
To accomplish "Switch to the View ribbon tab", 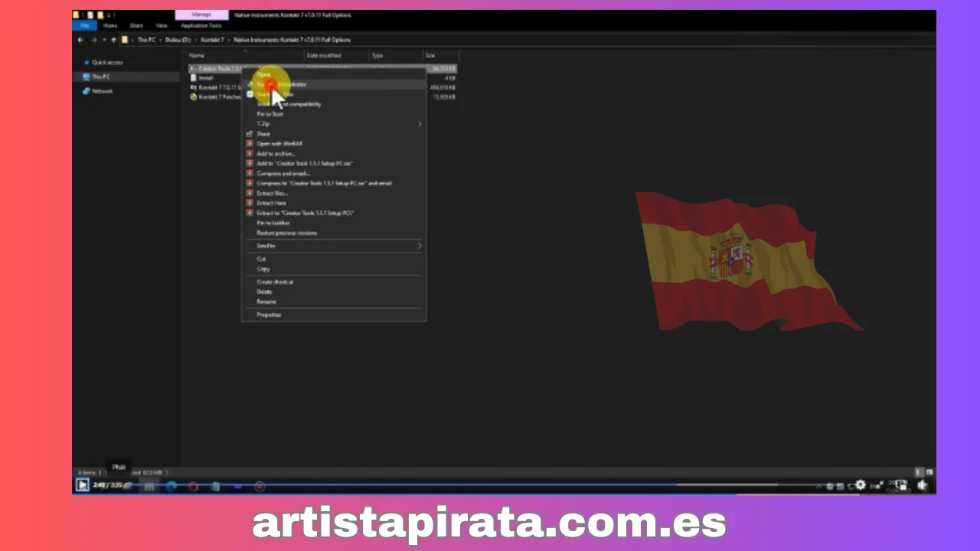I will click(x=162, y=25).
